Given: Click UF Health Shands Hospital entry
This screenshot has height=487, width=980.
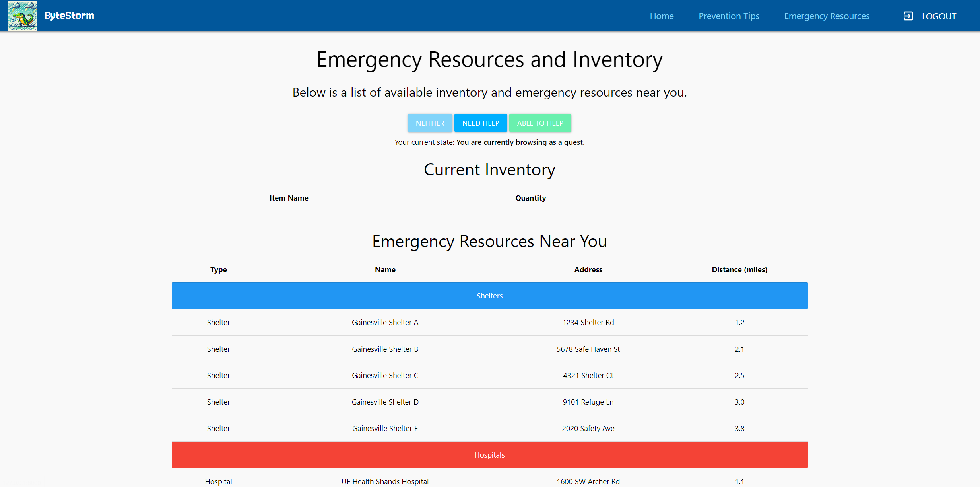Looking at the screenshot, I should pos(385,481).
